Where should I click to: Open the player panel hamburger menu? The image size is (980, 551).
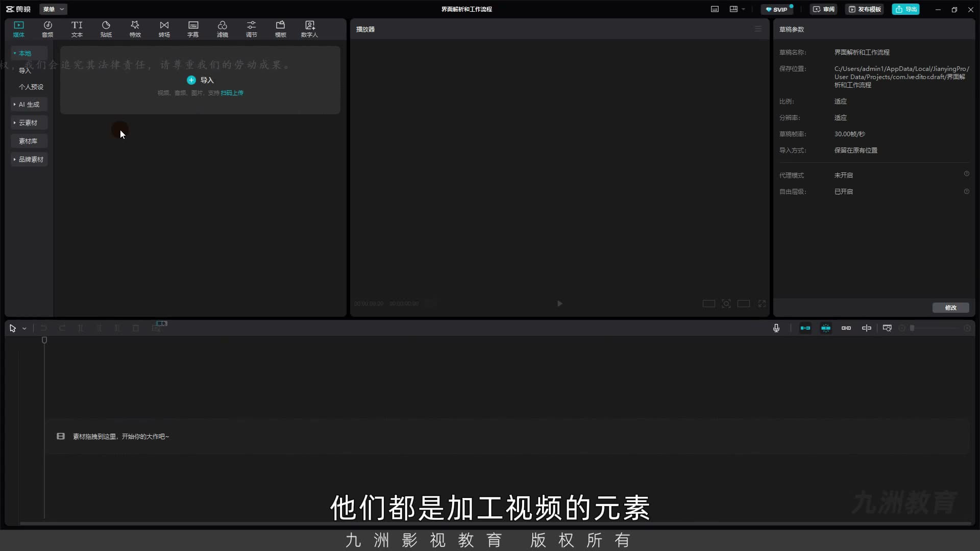coord(758,29)
